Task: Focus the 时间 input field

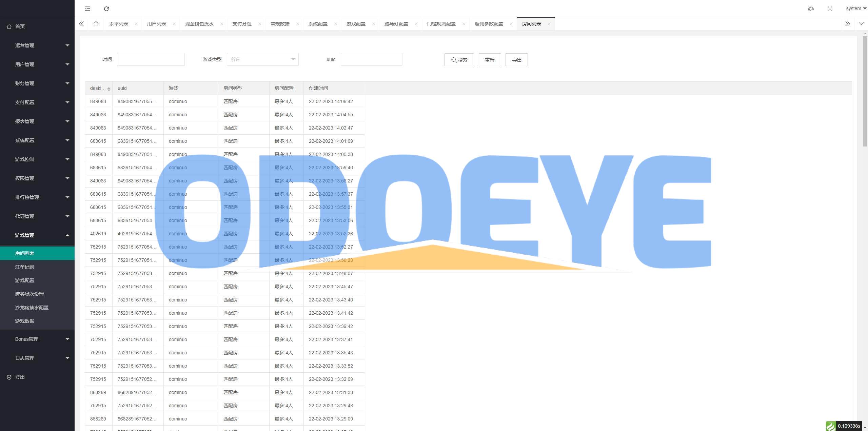Action: [x=151, y=59]
